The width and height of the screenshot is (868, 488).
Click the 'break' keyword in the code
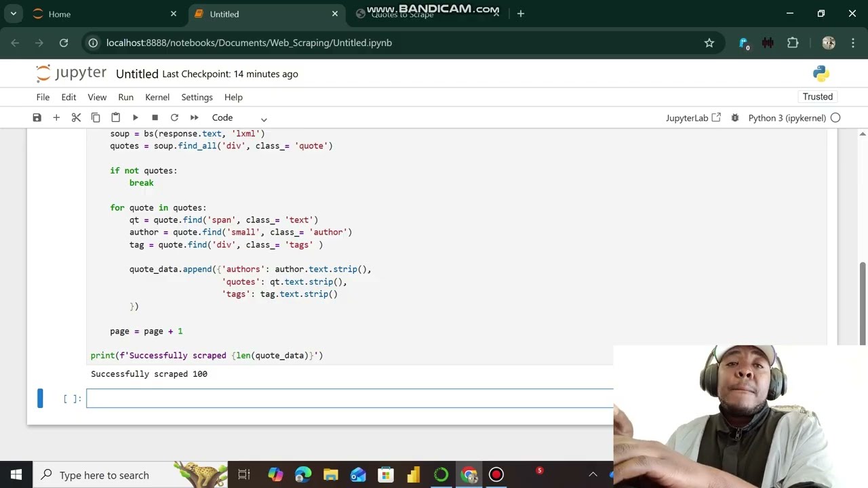point(142,183)
